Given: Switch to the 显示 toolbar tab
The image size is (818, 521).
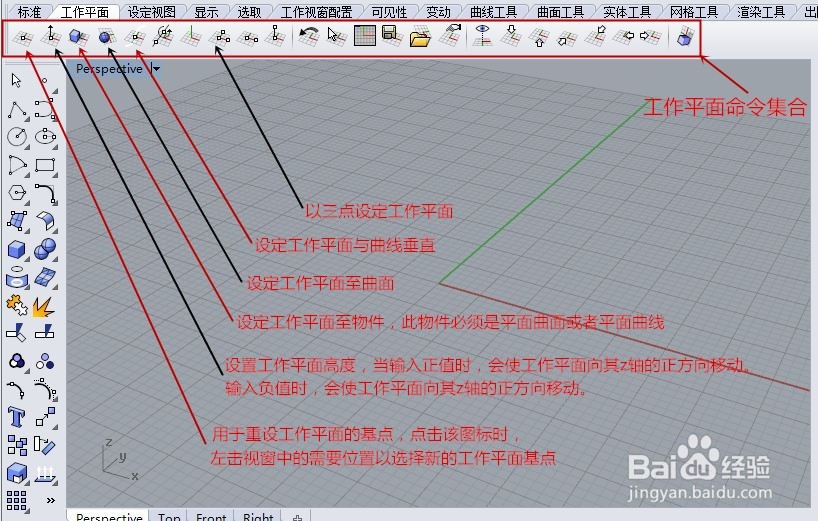Looking at the screenshot, I should click(x=207, y=11).
